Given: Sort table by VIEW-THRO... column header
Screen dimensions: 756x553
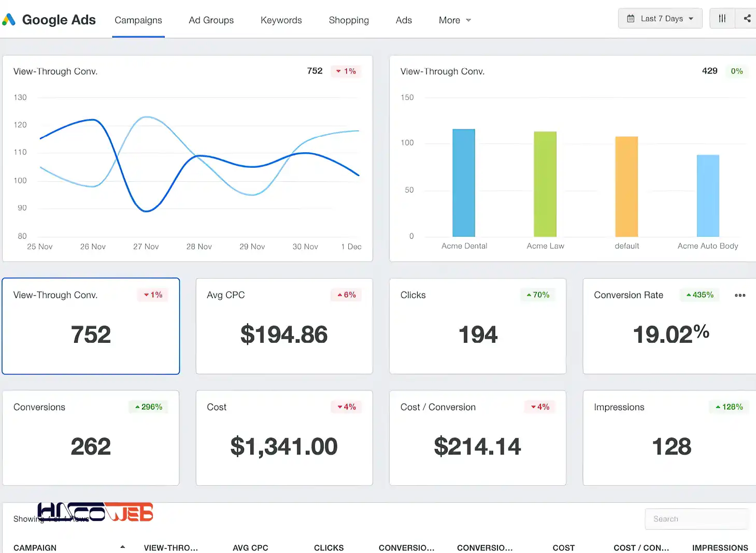Looking at the screenshot, I should [x=171, y=548].
